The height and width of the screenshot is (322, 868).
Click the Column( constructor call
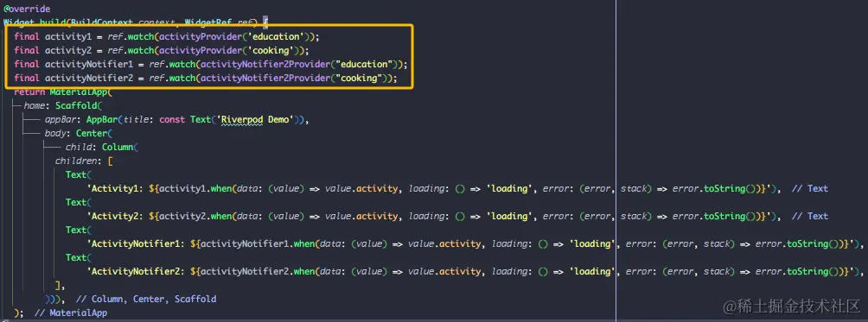point(119,147)
